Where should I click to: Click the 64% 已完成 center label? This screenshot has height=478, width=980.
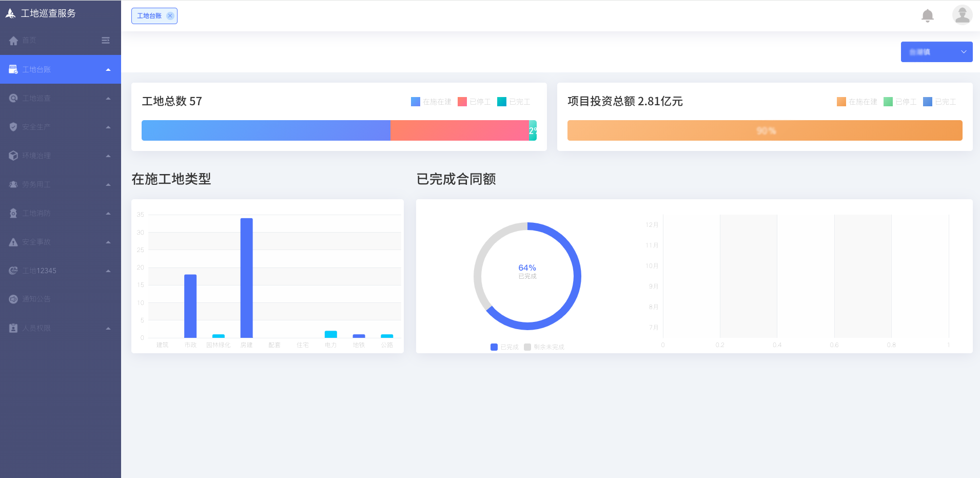[x=527, y=271]
